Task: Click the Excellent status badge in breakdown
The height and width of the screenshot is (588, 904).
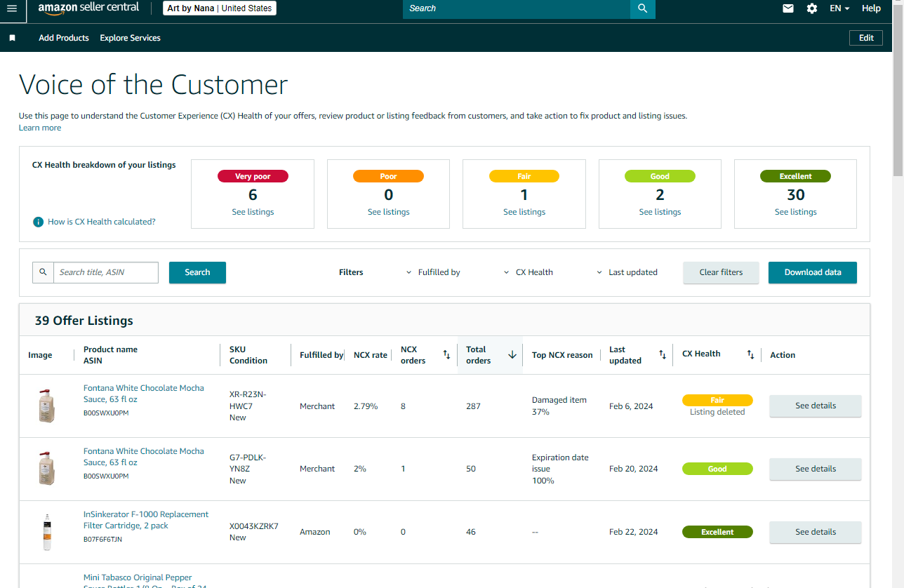Action: tap(795, 176)
